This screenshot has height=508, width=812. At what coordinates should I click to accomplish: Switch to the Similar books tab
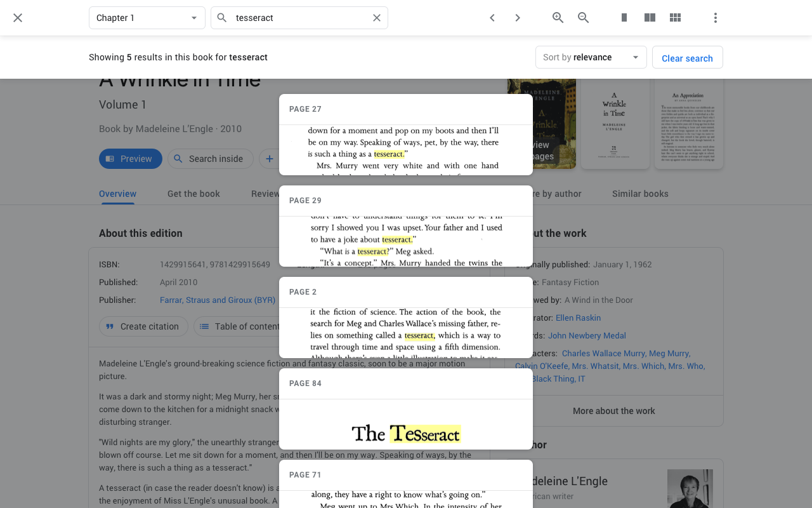point(640,194)
